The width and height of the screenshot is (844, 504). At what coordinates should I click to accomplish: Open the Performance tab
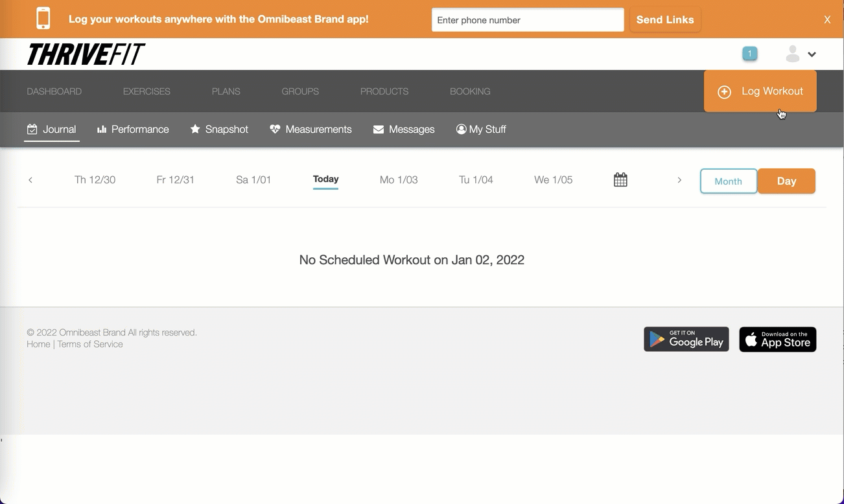coord(133,130)
